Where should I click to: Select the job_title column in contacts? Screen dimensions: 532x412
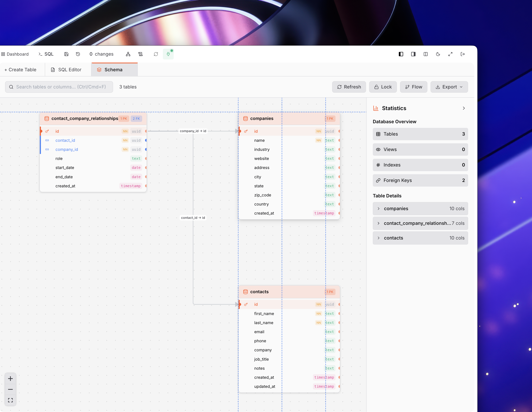point(289,359)
